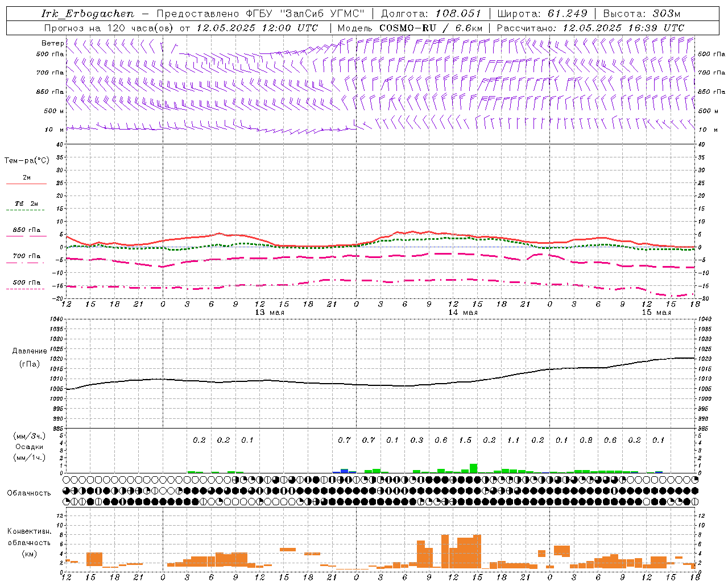Click the "(мм/3ч.)" precipitation unit label
The width and height of the screenshot is (728, 582).
pos(30,436)
